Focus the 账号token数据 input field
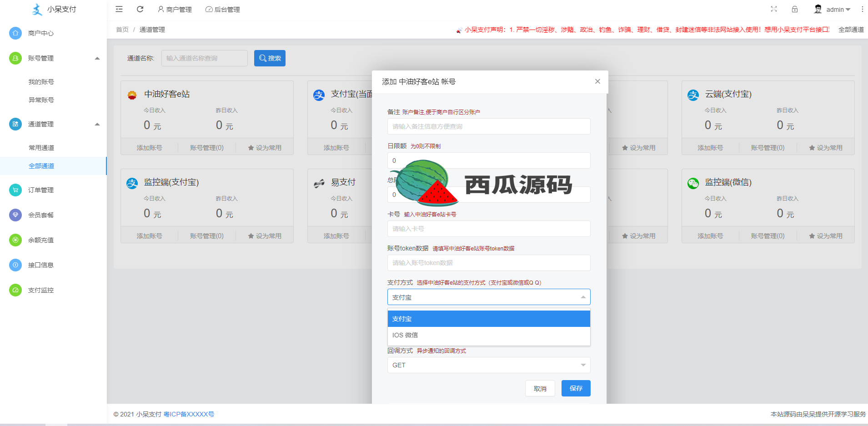 coord(489,263)
